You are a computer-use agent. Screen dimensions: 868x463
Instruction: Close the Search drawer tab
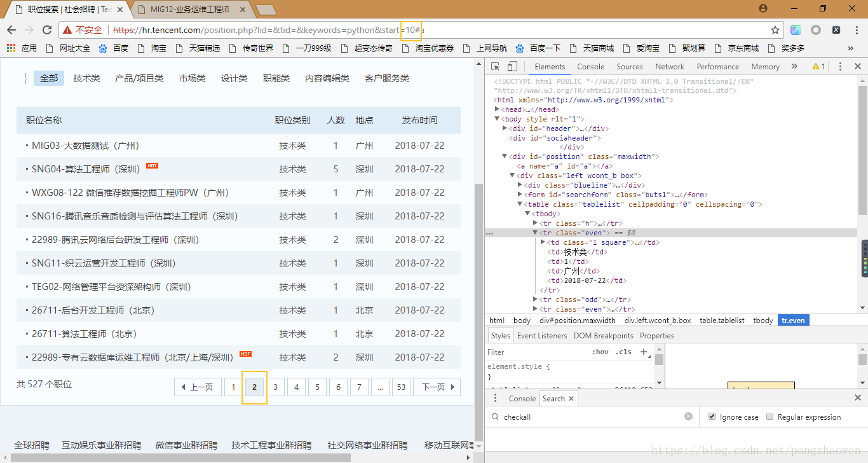(x=571, y=399)
